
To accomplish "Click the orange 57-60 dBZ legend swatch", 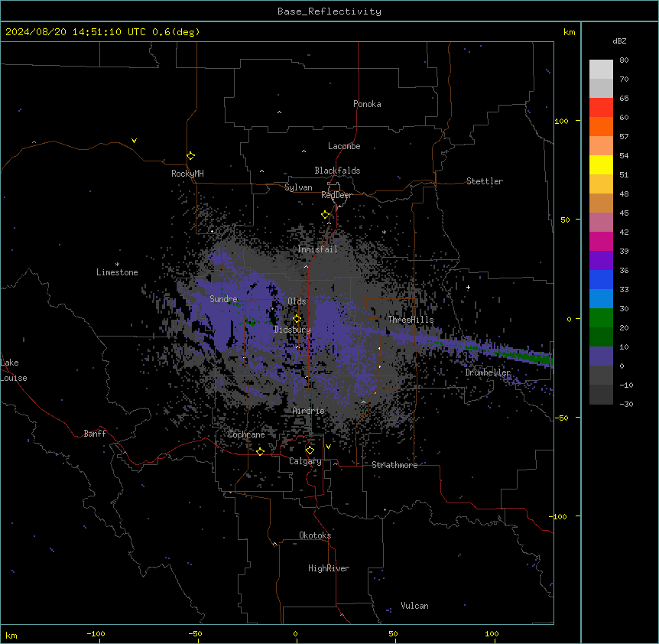I will click(x=601, y=127).
